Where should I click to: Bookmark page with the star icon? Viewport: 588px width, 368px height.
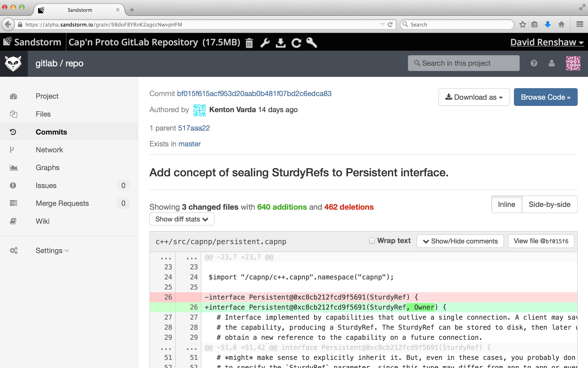(x=522, y=25)
